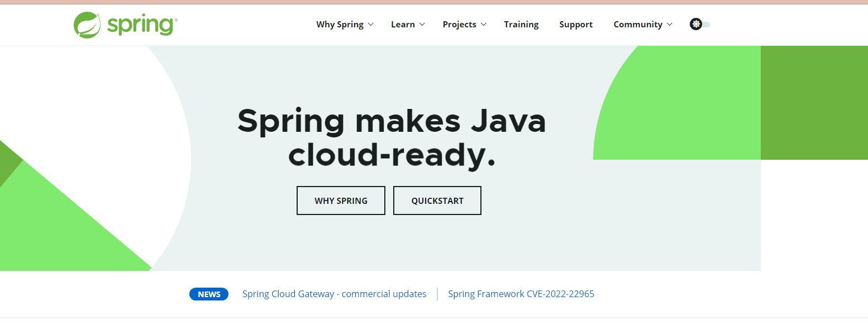
Task: Click the Learn nav label
Action: click(x=403, y=25)
